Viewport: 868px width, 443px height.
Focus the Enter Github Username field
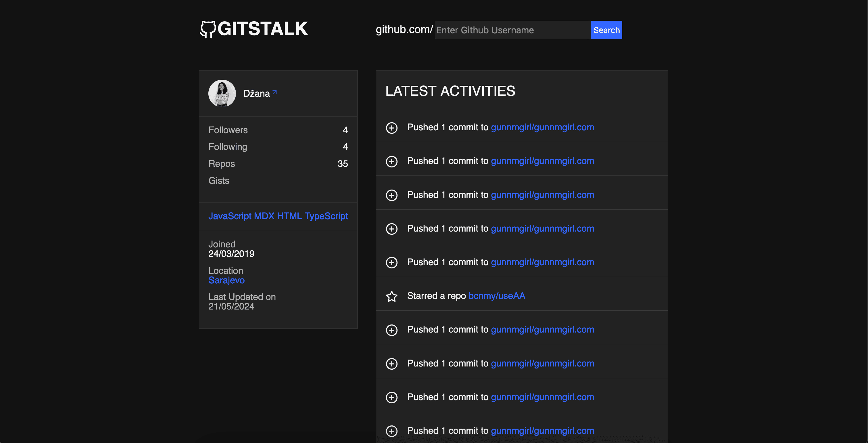[x=512, y=30]
